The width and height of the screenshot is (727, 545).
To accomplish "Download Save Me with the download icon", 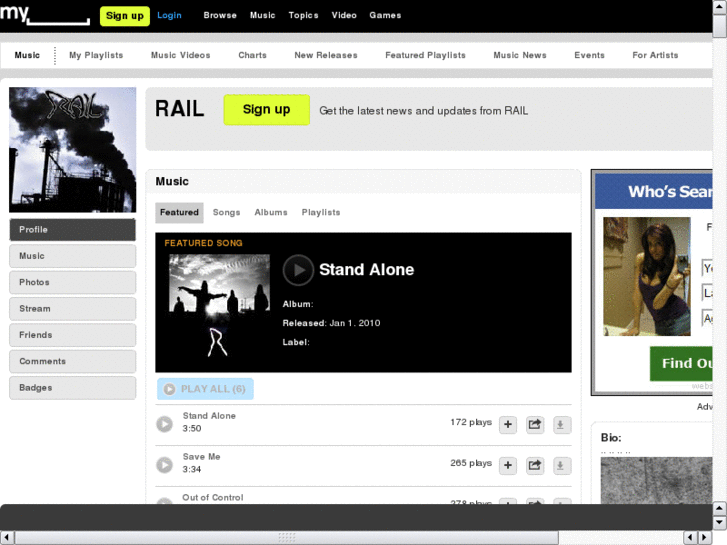I will (x=561, y=465).
